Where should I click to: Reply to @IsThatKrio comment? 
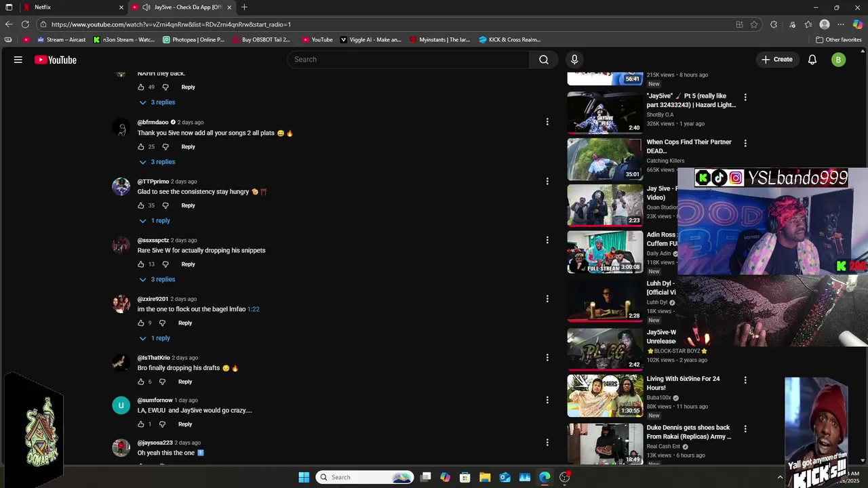click(185, 382)
